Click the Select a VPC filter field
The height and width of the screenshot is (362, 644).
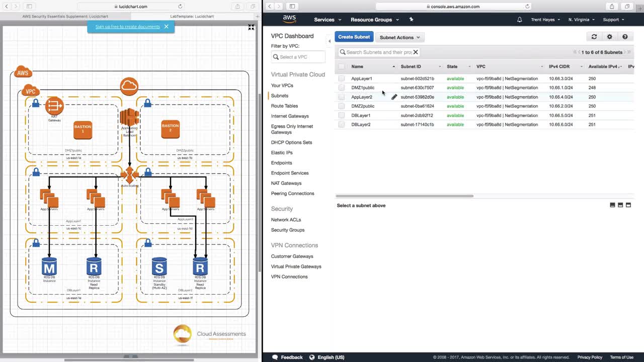coord(298,57)
